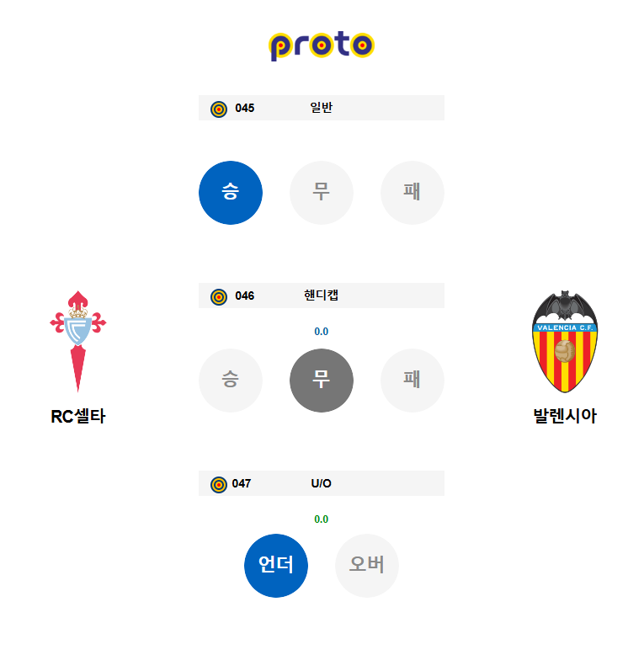
Task: Click the 발렌시아 team name
Action: [565, 416]
